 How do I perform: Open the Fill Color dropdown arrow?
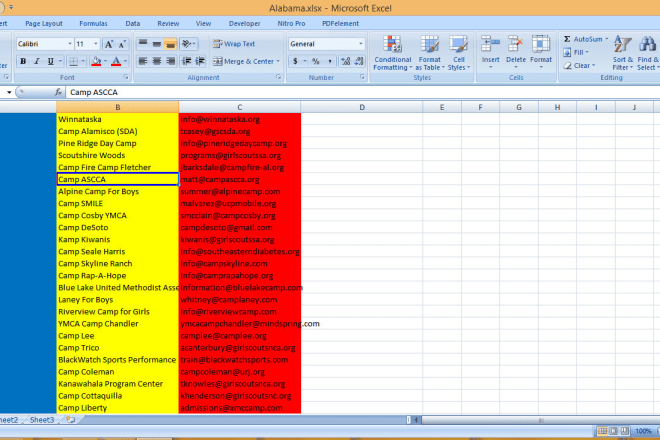point(105,61)
